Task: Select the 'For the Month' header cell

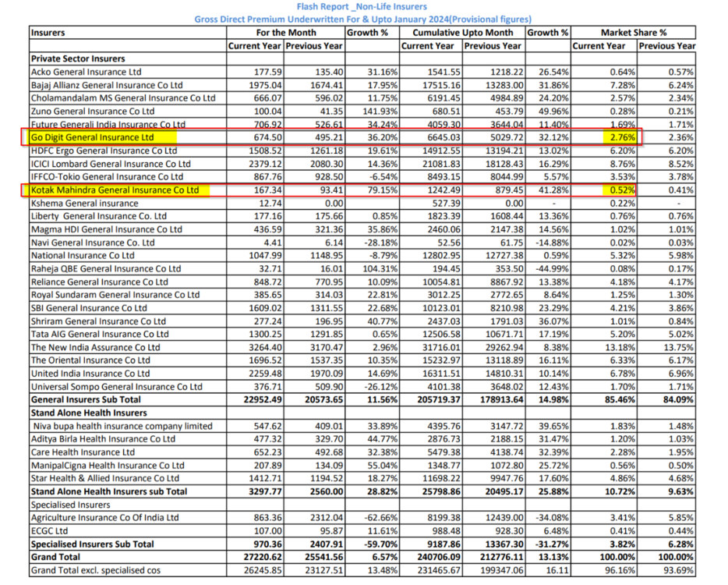Action: (286, 33)
